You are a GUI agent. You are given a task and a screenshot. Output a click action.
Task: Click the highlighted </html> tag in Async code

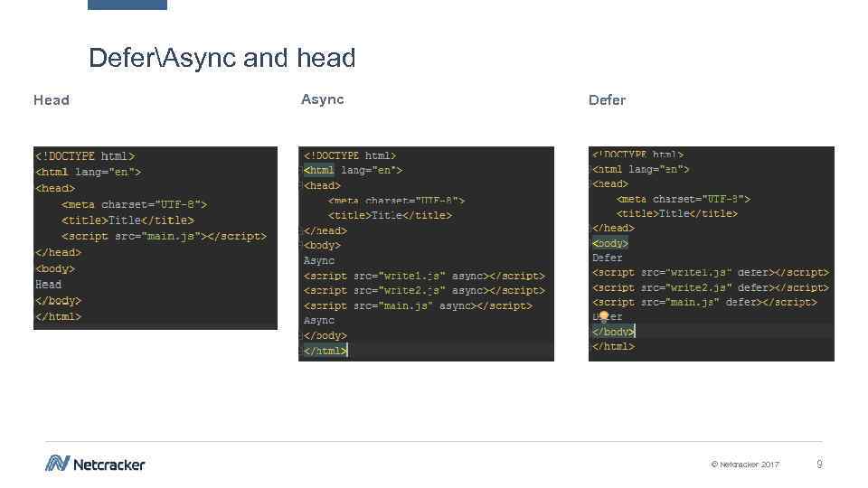(x=325, y=351)
